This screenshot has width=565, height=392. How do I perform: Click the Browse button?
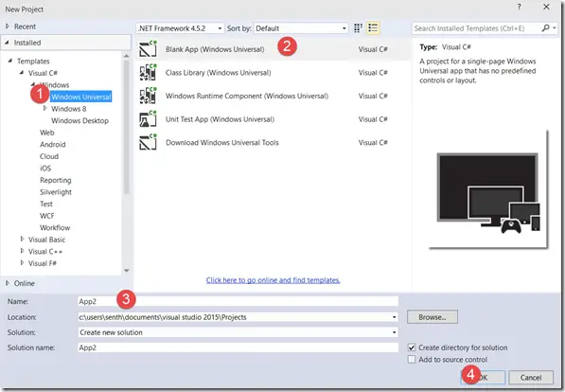click(x=433, y=317)
